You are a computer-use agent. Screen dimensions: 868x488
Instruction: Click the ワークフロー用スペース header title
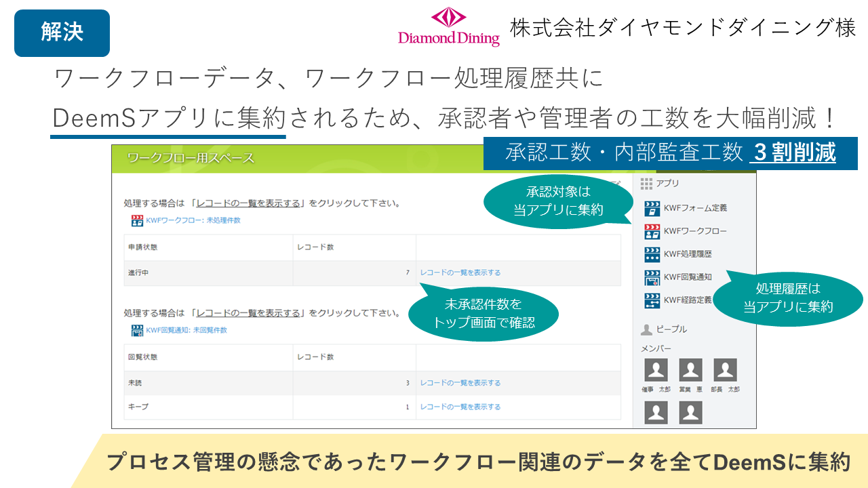point(191,159)
